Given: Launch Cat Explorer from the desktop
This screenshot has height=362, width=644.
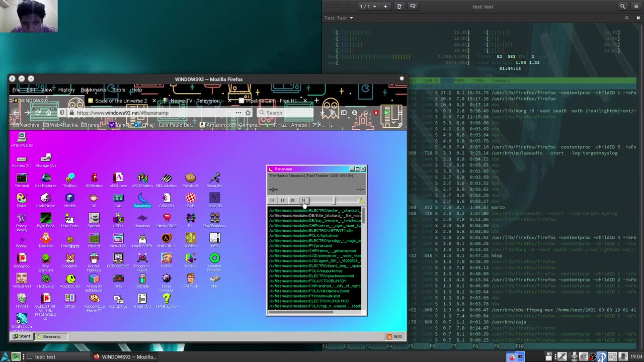Looking at the screenshot, I should (x=46, y=180).
